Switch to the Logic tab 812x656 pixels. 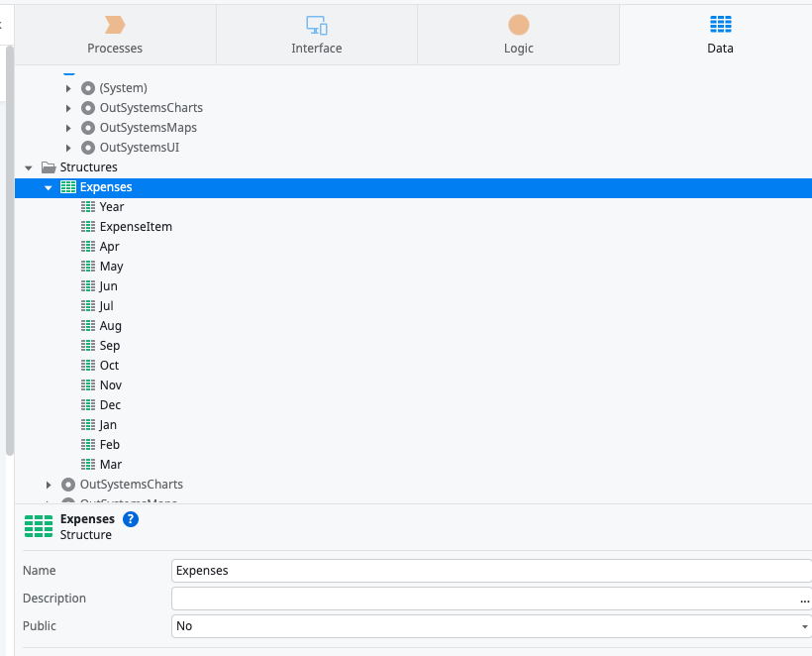click(x=518, y=35)
